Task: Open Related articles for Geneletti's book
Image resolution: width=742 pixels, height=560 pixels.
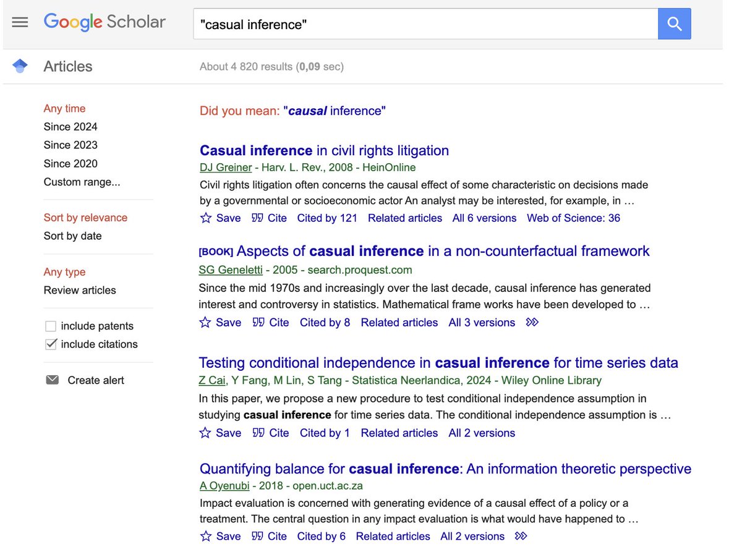Action: tap(399, 323)
